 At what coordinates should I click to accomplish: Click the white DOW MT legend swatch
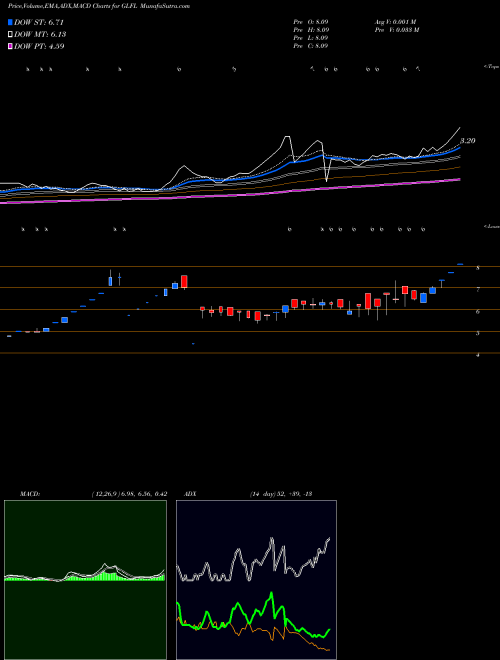[10, 35]
